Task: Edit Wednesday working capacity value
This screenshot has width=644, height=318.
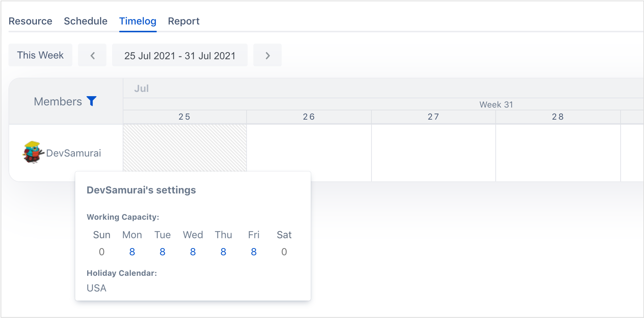Action: point(193,252)
